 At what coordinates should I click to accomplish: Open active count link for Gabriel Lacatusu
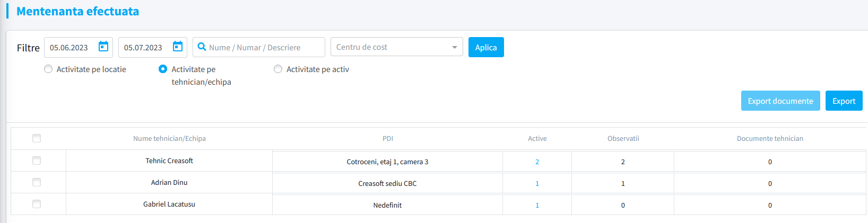(x=537, y=205)
